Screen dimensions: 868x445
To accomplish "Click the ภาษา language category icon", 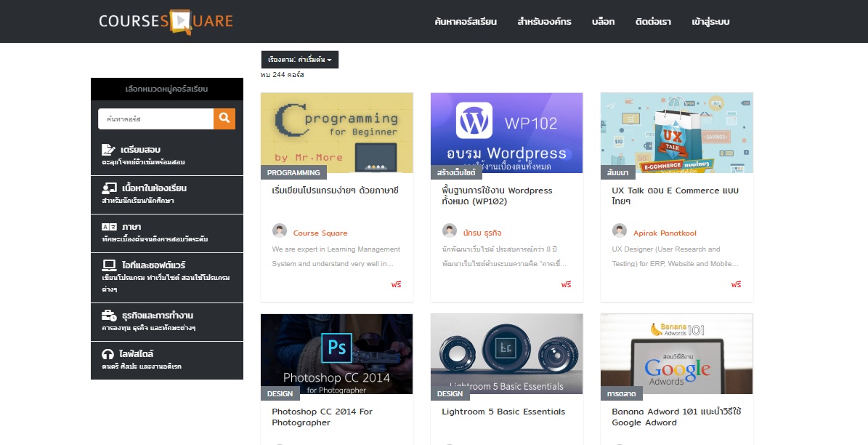I will (x=109, y=227).
